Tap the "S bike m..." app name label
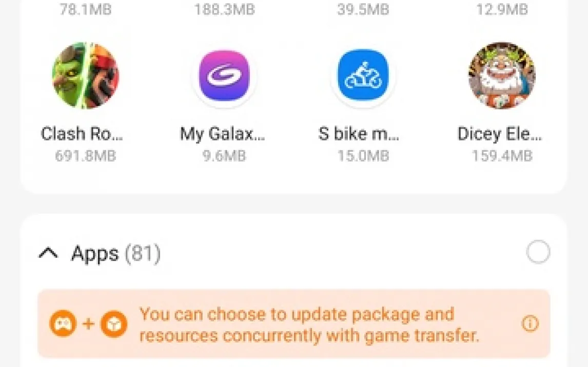Viewport: 588px width, 367px height. tap(359, 134)
